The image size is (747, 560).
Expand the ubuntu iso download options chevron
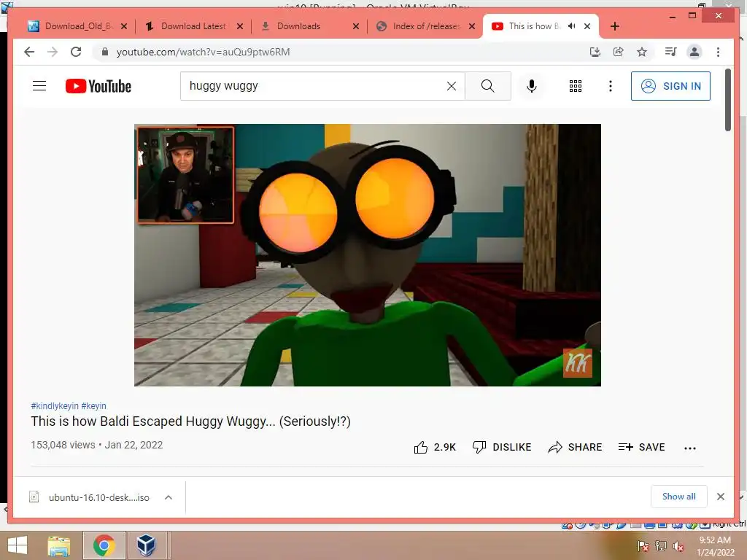coord(169,497)
